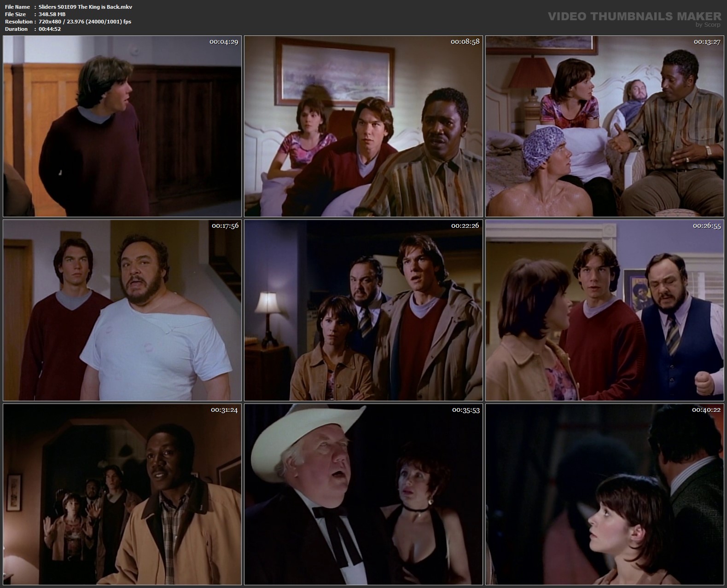
Task: Click the timestamp '00:08:58'
Action: coord(465,42)
